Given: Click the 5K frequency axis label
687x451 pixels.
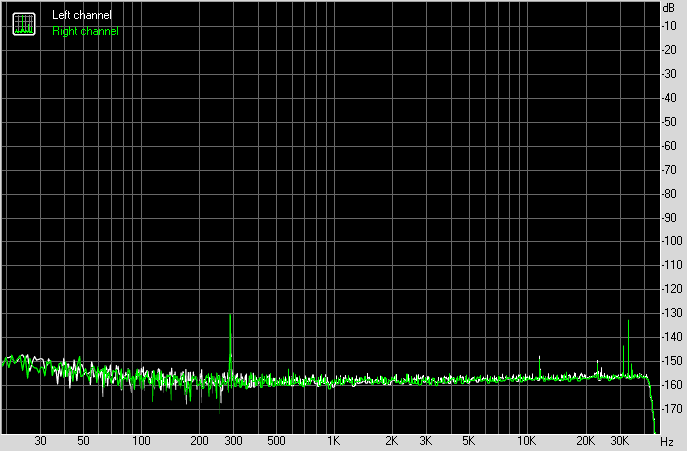Looking at the screenshot, I should click(x=468, y=441).
